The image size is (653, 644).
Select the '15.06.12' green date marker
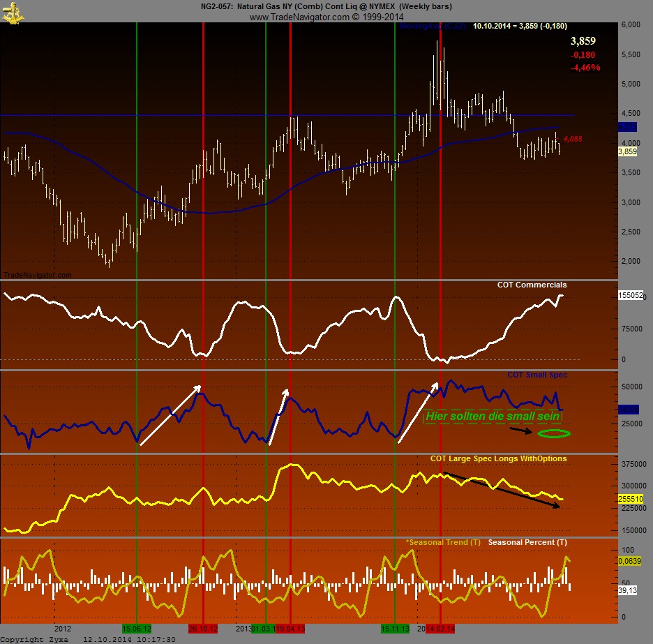coord(137,629)
